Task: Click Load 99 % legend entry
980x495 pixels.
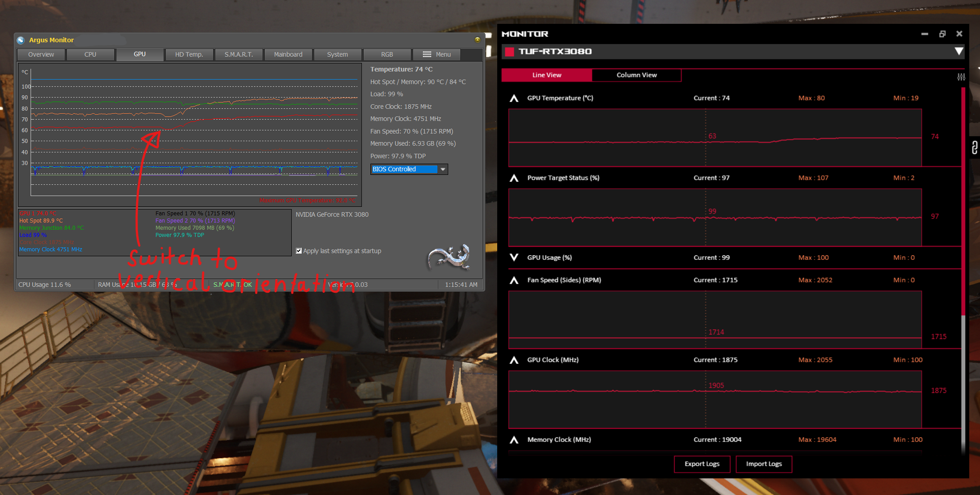Action: point(33,235)
